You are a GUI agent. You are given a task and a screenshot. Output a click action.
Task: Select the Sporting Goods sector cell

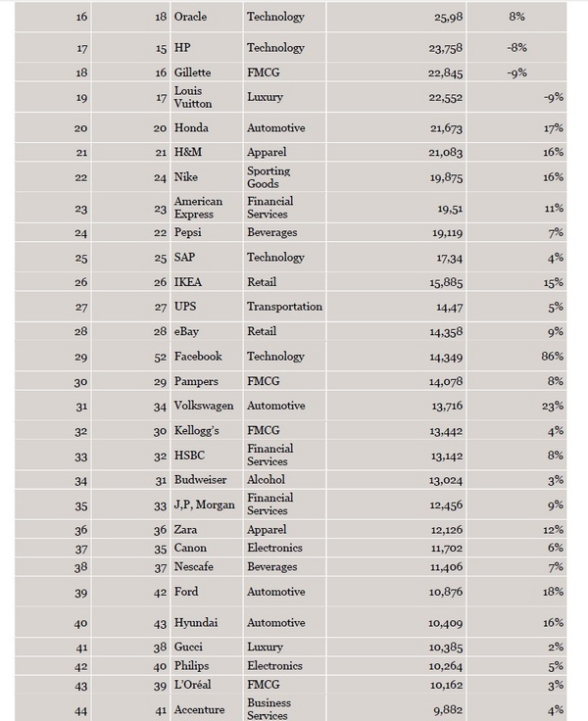coord(269,177)
